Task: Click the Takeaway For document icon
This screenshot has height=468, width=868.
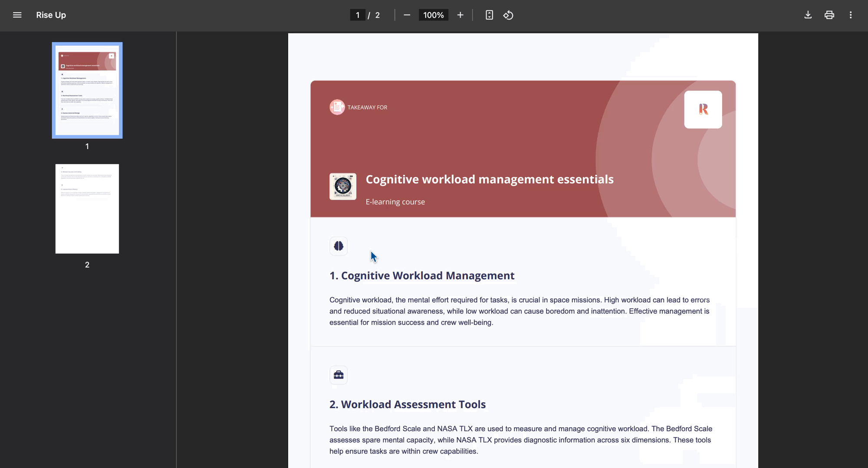Action: tap(337, 107)
